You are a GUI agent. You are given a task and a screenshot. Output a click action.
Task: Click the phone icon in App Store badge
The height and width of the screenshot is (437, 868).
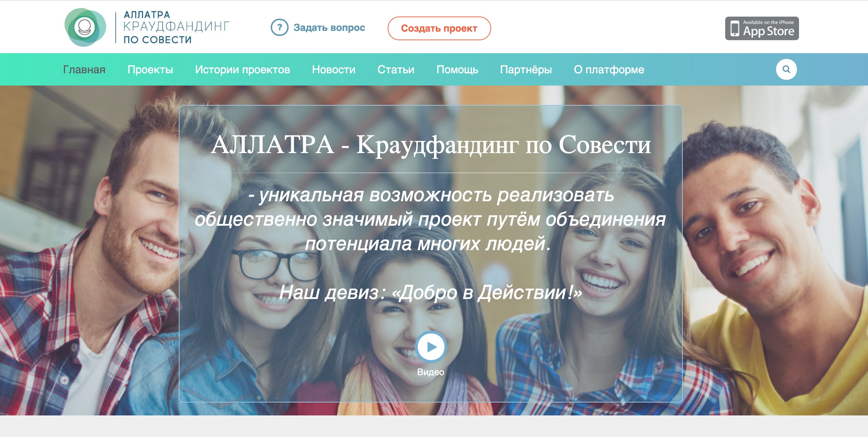pyautogui.click(x=734, y=28)
